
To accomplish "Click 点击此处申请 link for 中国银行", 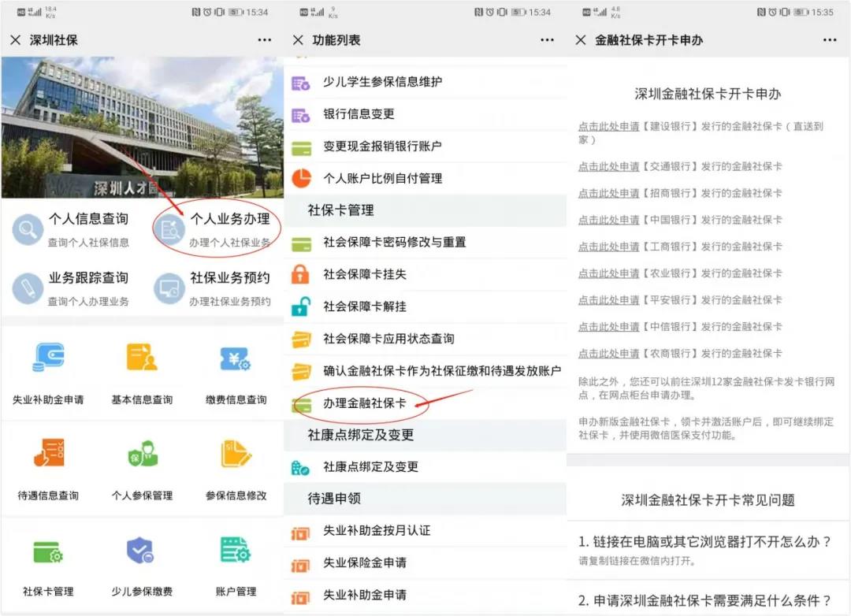I will [608, 220].
